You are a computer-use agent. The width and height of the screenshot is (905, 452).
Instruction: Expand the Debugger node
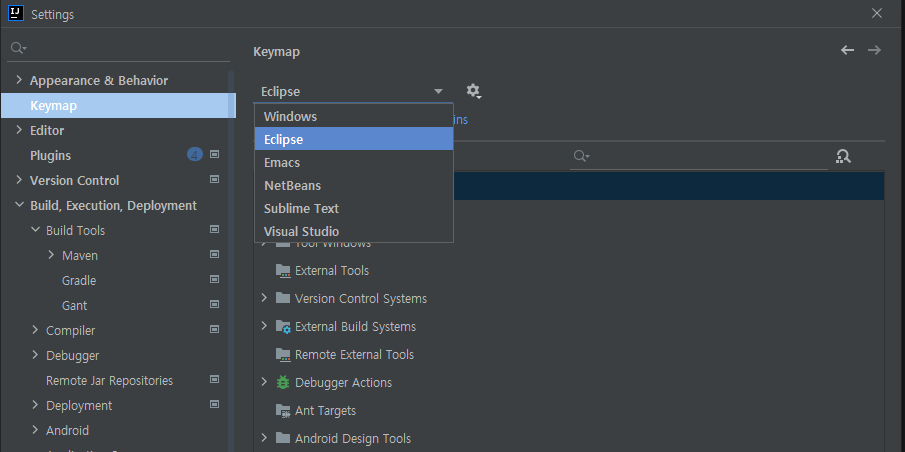pos(35,355)
